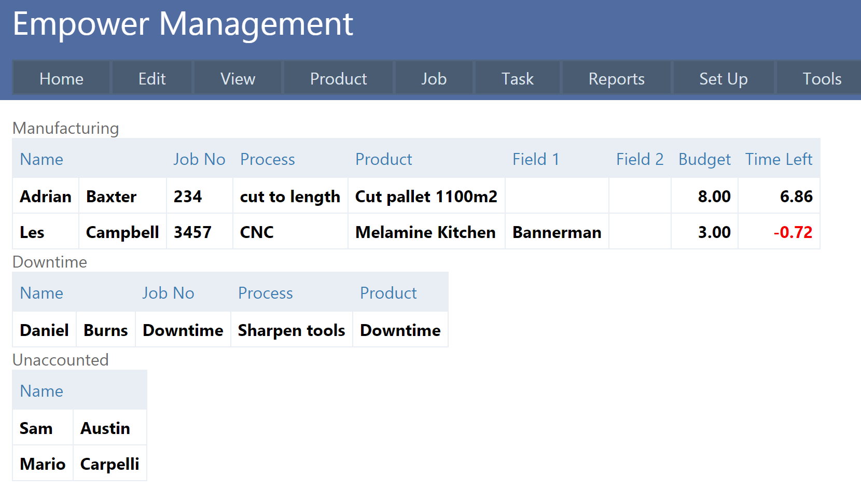Screen dimensions: 861x504
Task: Click the Empower Management title
Action: coord(183,24)
